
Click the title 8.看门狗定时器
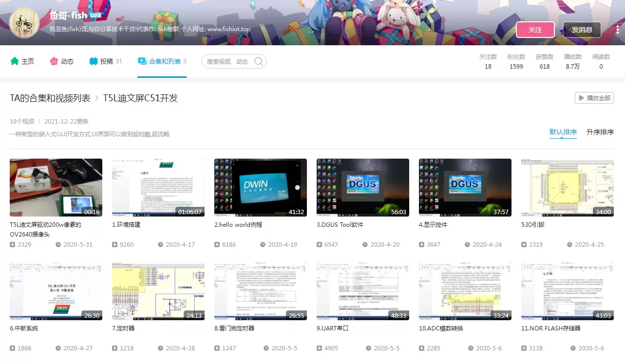(x=234, y=328)
